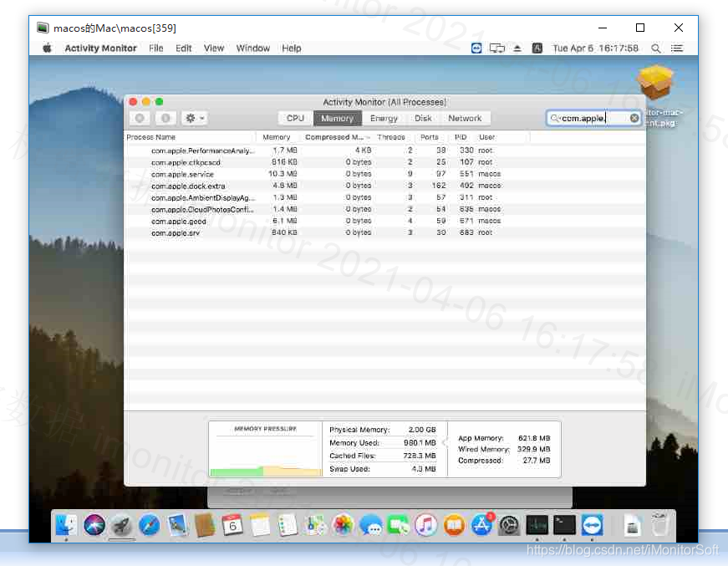The height and width of the screenshot is (566, 728).
Task: Open Notes from the Dock
Action: [260, 526]
